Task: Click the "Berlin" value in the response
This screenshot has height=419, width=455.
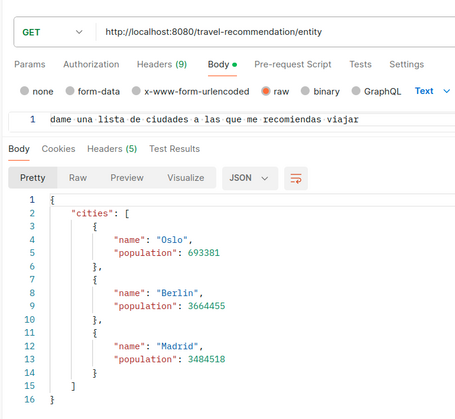Action: (177, 293)
